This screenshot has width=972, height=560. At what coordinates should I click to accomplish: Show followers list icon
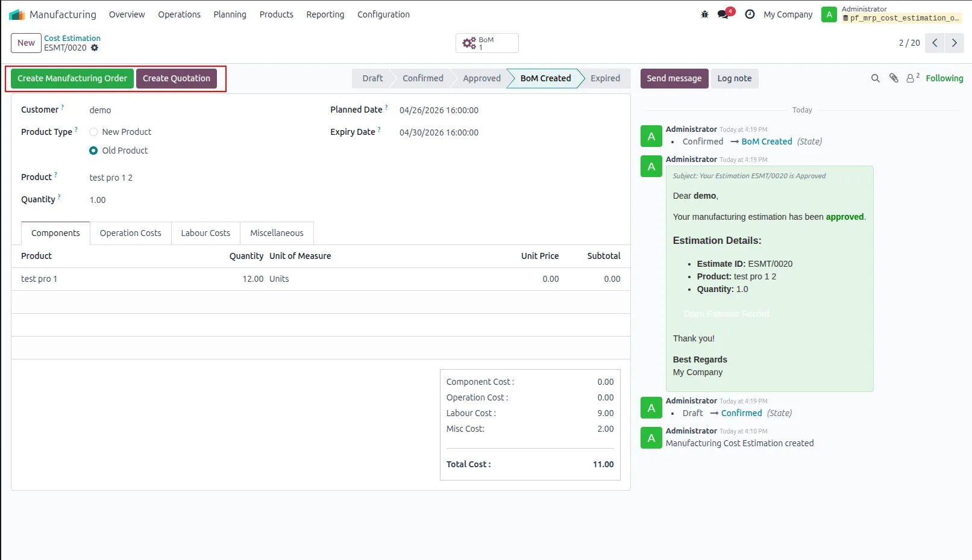click(x=913, y=78)
